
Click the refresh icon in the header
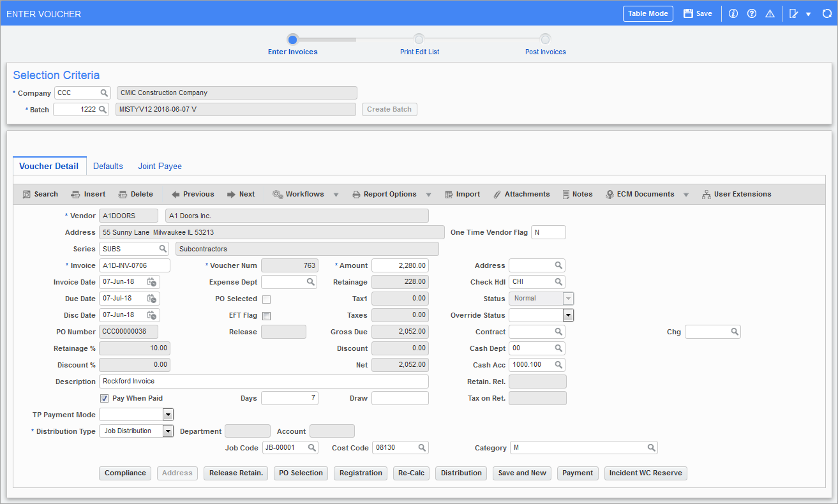tap(827, 13)
